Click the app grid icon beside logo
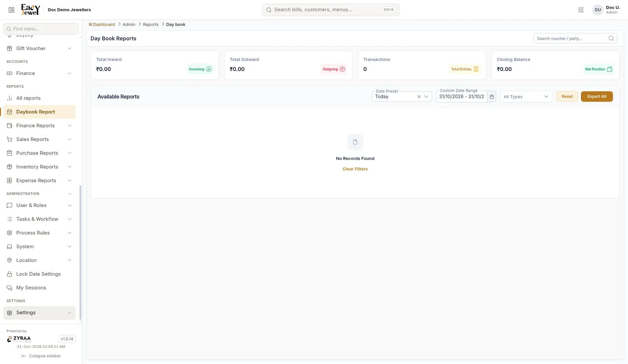Viewport: 628px width, 364px height. pos(11,10)
